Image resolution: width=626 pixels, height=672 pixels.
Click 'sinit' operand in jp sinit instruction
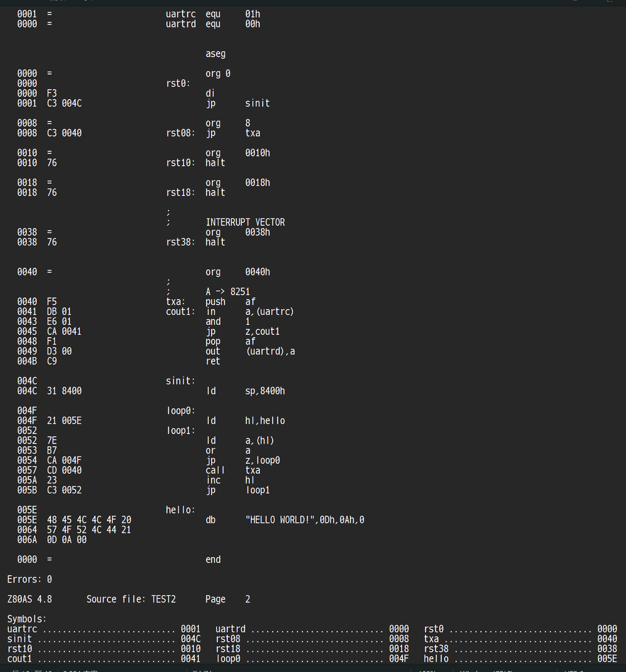[x=257, y=104]
